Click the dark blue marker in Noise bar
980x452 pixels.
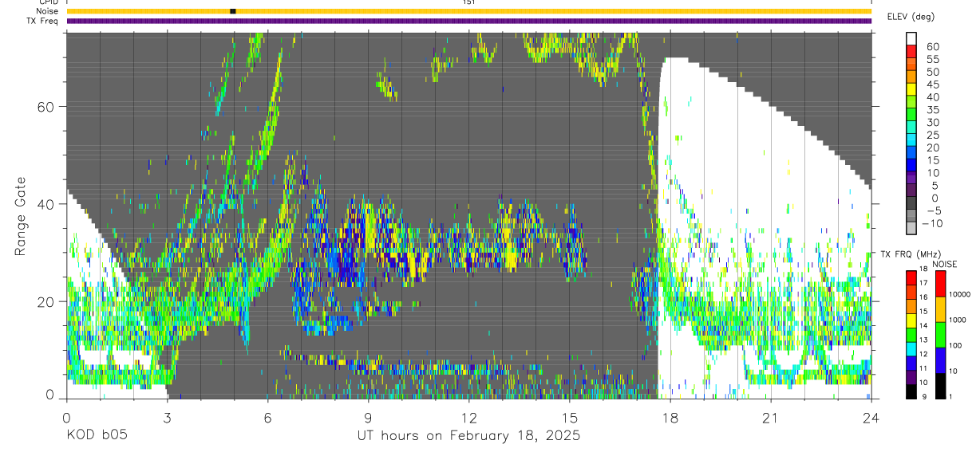pos(233,11)
